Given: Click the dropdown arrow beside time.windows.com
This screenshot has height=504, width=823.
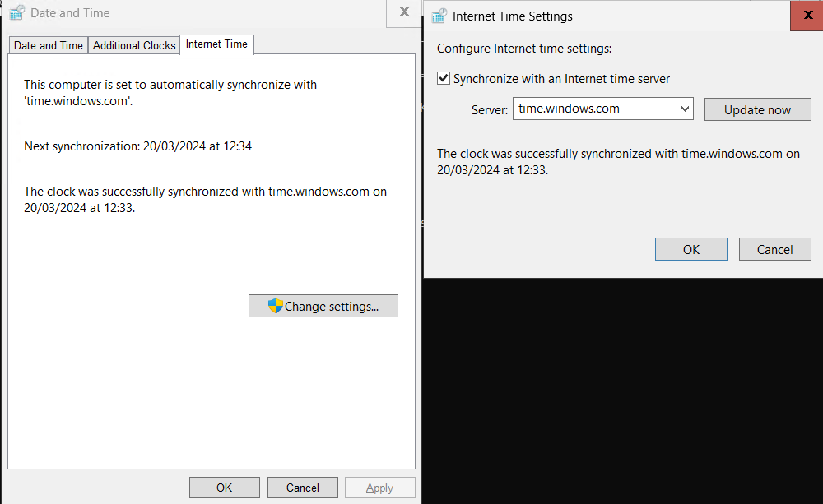Looking at the screenshot, I should point(683,109).
